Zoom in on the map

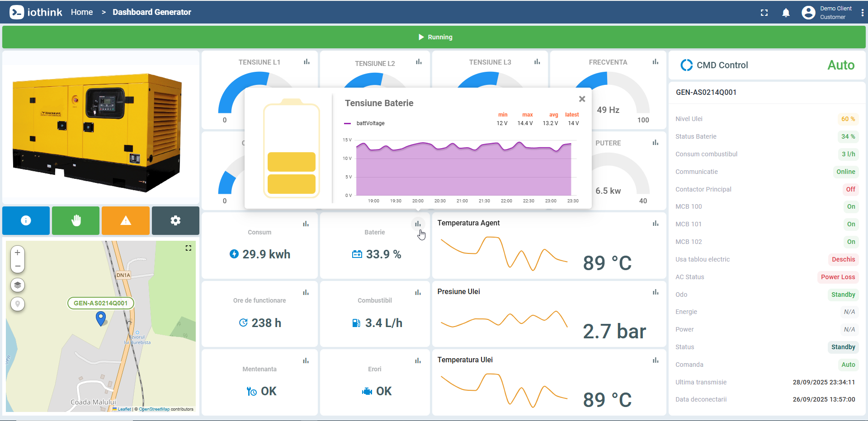[x=18, y=253]
